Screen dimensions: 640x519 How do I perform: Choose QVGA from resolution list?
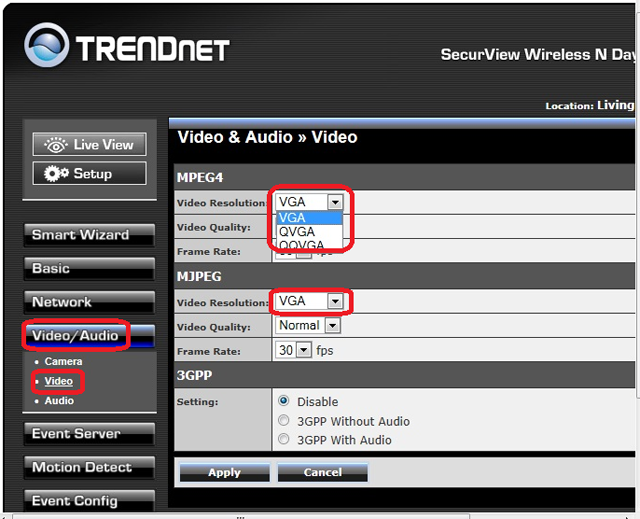(x=297, y=232)
